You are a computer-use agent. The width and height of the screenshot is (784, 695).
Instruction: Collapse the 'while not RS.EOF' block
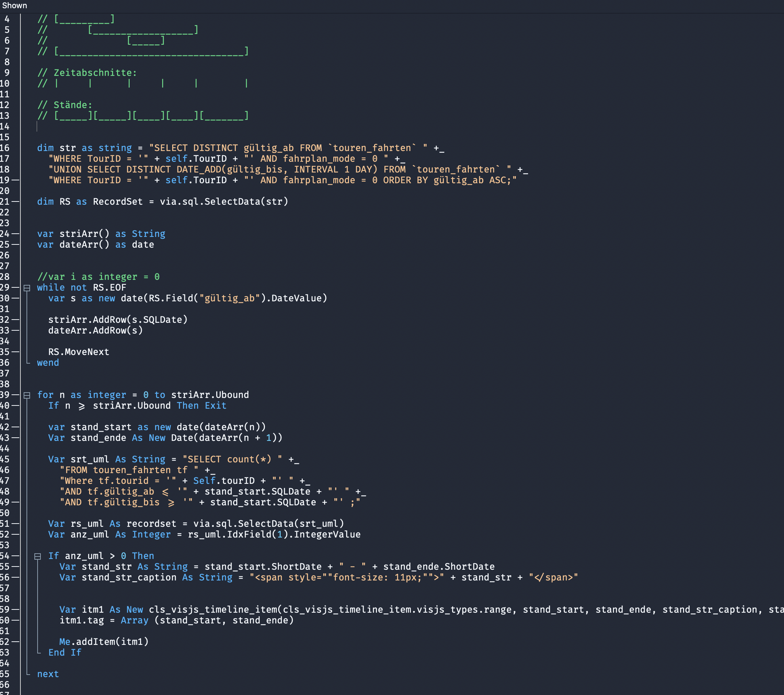27,288
